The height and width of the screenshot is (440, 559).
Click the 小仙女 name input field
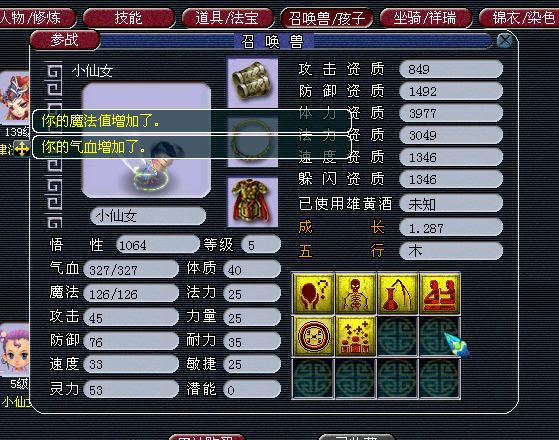point(148,216)
